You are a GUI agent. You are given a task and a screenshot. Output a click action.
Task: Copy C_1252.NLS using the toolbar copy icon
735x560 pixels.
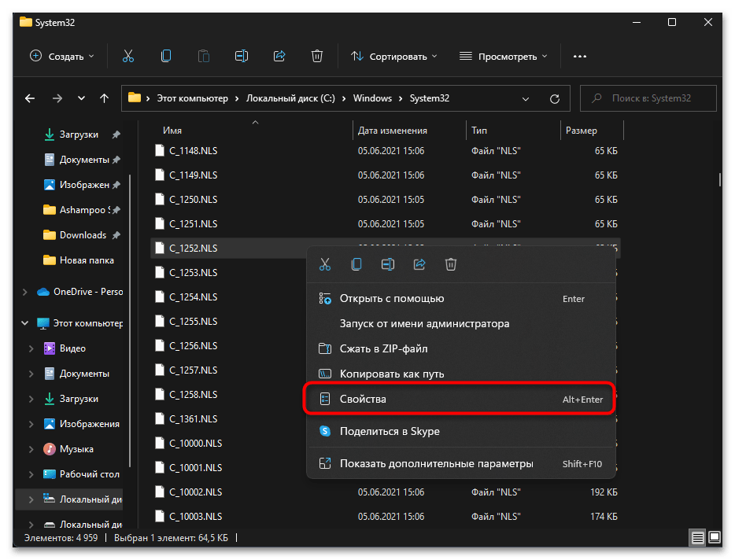pyautogui.click(x=165, y=56)
